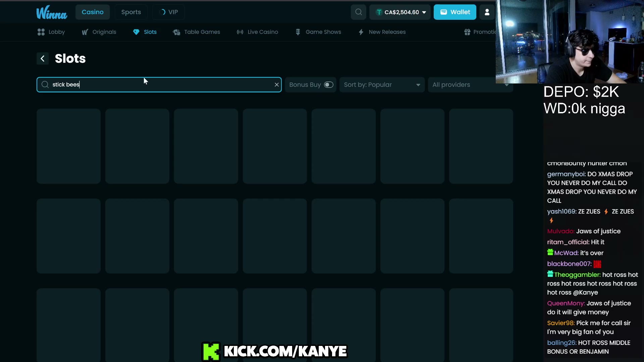The image size is (644, 362).
Task: Click chat username McWad
Action: (x=566, y=253)
